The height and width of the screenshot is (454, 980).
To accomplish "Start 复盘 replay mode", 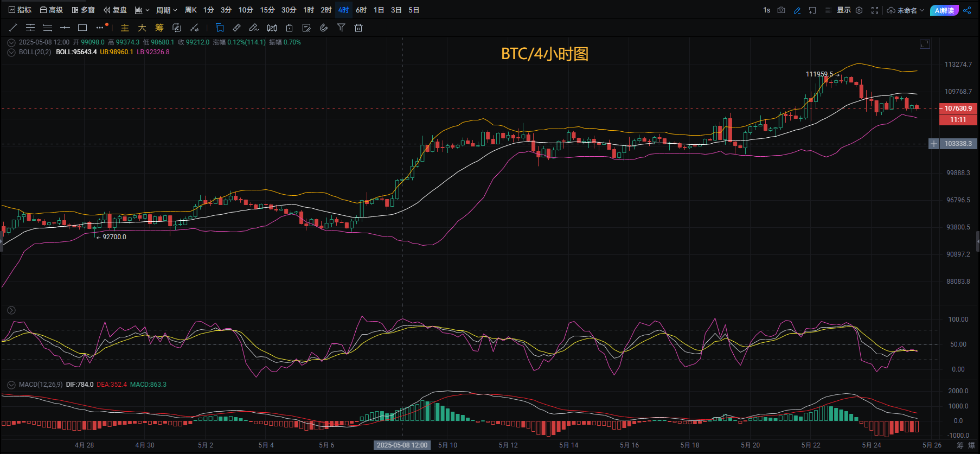I will tap(115, 10).
